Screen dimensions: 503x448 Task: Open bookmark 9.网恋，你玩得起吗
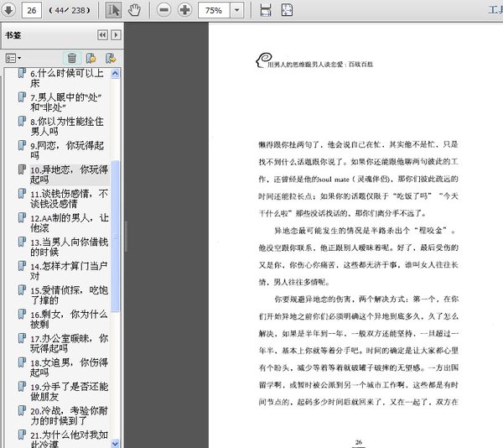coord(67,150)
